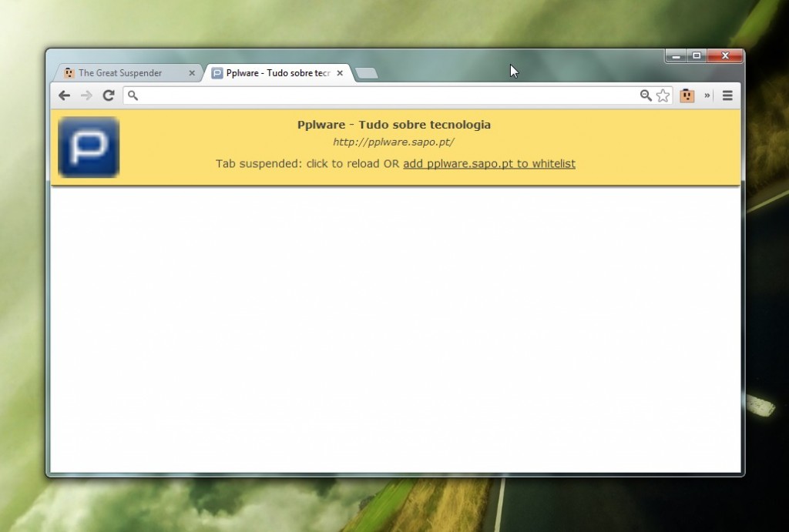
Task: Click the zoom magnifier icon in address bar
Action: click(x=646, y=95)
